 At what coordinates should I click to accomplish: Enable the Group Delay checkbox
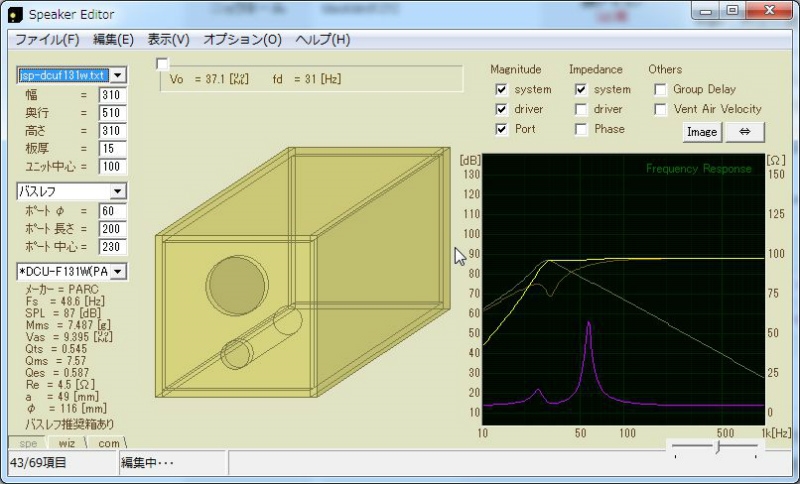point(661,89)
